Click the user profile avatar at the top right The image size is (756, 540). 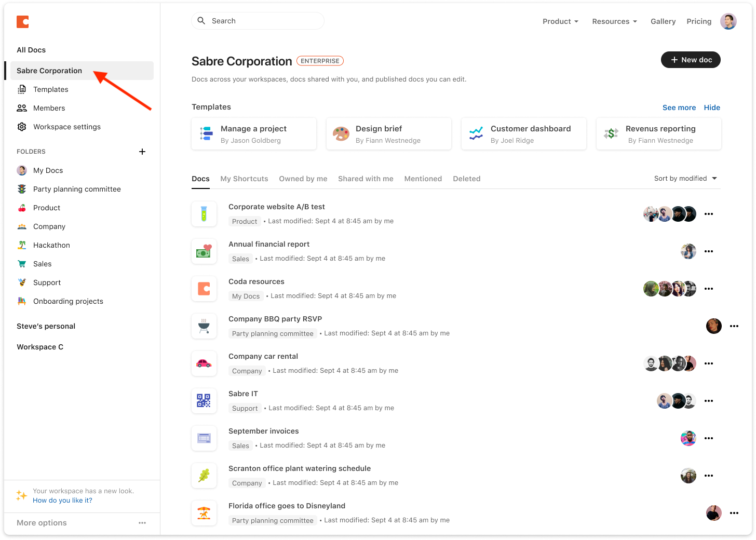pyautogui.click(x=728, y=21)
